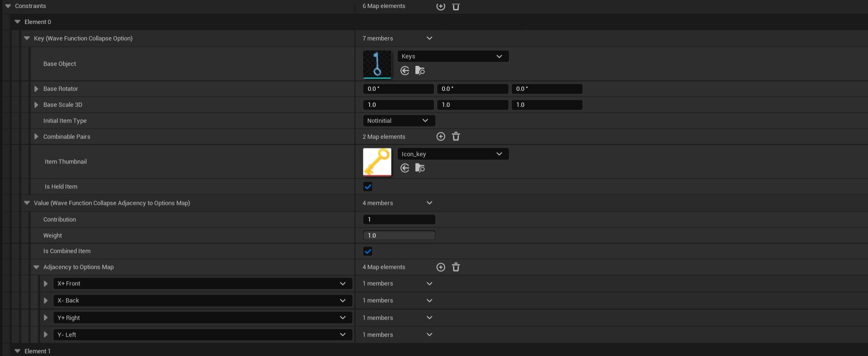Collapse the Value adjacency options section

(27, 203)
